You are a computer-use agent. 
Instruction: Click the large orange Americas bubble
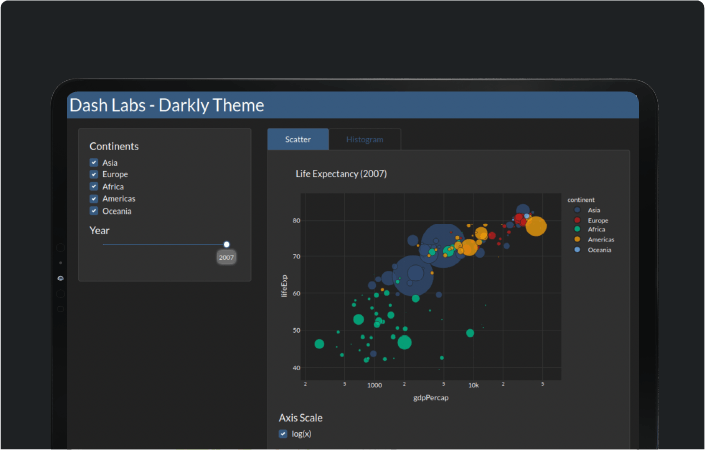click(536, 226)
